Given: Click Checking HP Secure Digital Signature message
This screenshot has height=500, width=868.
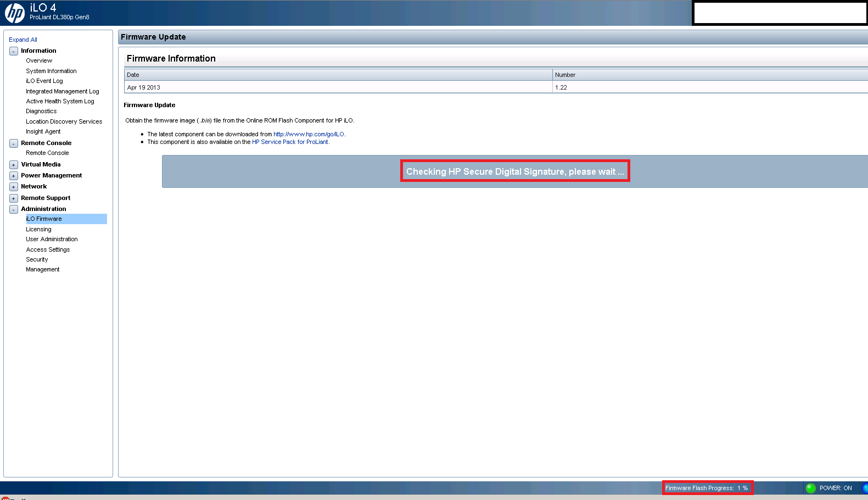Looking at the screenshot, I should [x=515, y=171].
